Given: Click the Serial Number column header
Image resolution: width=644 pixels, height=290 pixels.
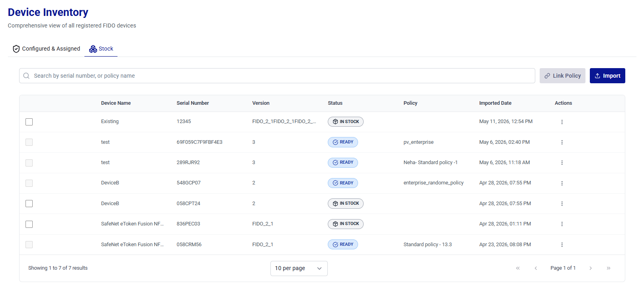Looking at the screenshot, I should [x=193, y=103].
